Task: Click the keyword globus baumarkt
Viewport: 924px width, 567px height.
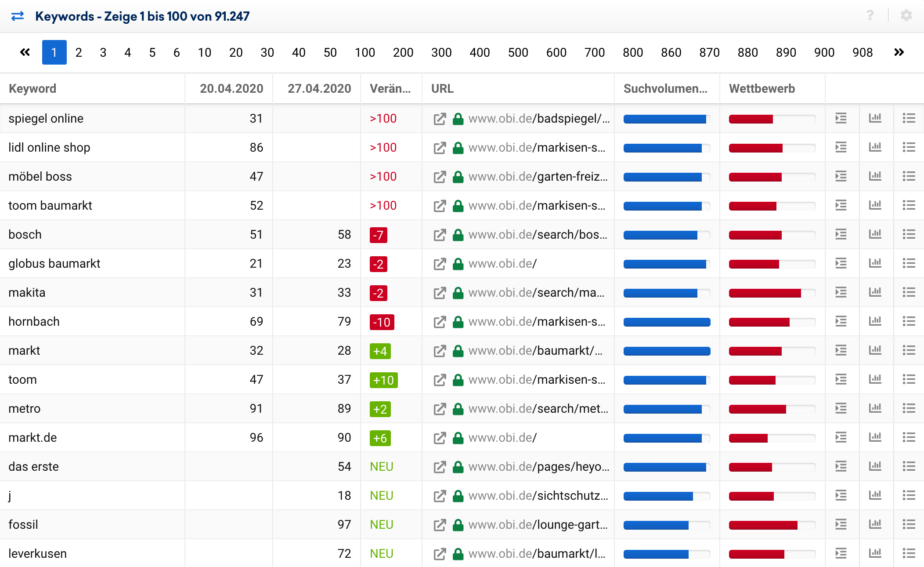Action: click(54, 263)
